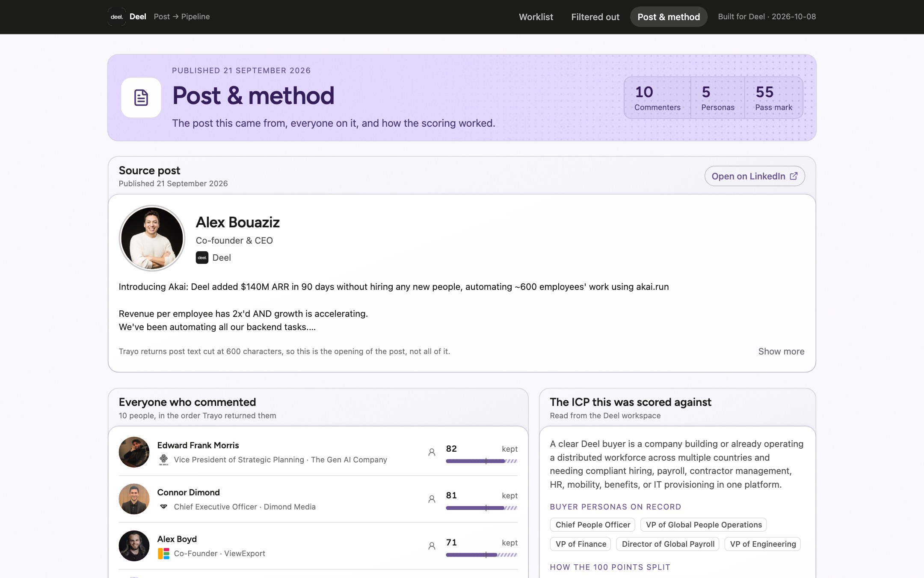
Task: Switch to the Filtered out tab
Action: [595, 17]
